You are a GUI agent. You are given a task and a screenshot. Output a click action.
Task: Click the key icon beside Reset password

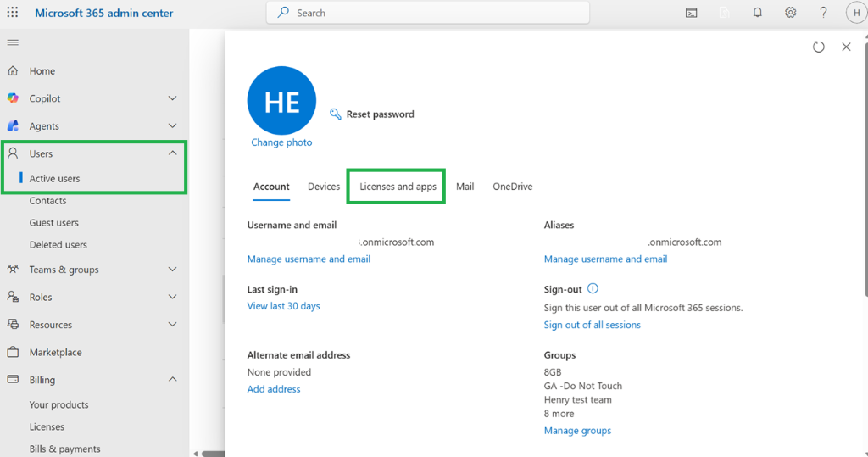coord(336,114)
